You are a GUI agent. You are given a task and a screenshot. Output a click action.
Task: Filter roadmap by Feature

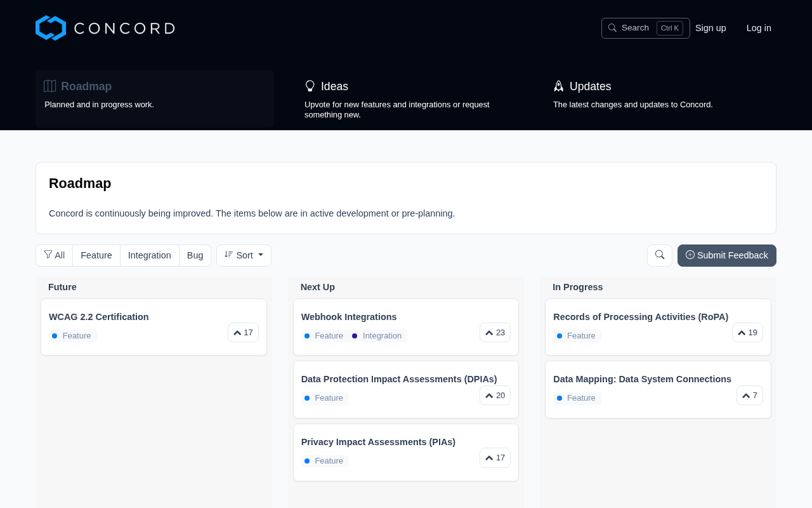(x=96, y=255)
